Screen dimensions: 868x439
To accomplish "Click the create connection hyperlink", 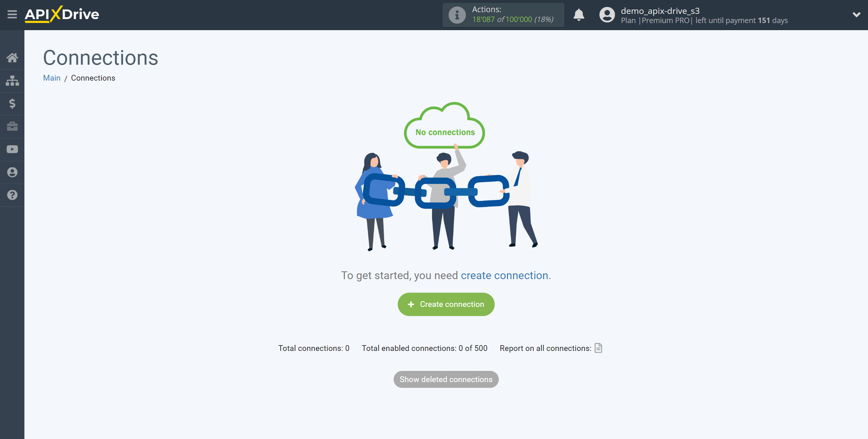I will click(x=504, y=275).
